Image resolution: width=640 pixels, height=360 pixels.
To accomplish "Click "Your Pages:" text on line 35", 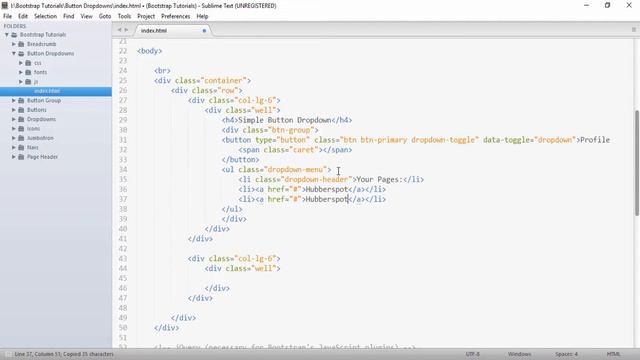I will (380, 180).
